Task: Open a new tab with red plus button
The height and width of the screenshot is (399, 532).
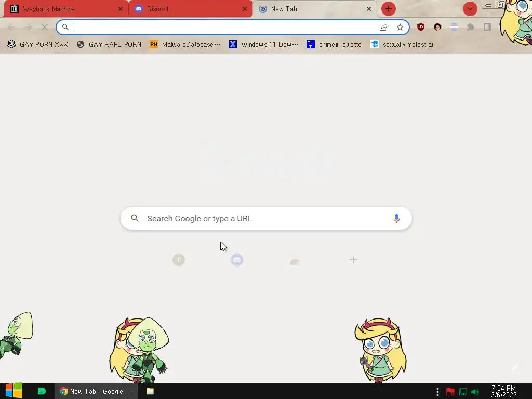Action: [389, 9]
